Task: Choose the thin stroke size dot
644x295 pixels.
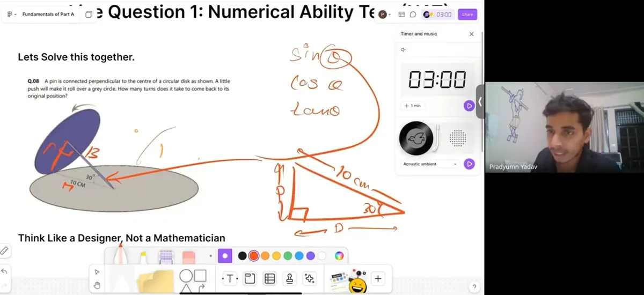Action: [x=210, y=256]
